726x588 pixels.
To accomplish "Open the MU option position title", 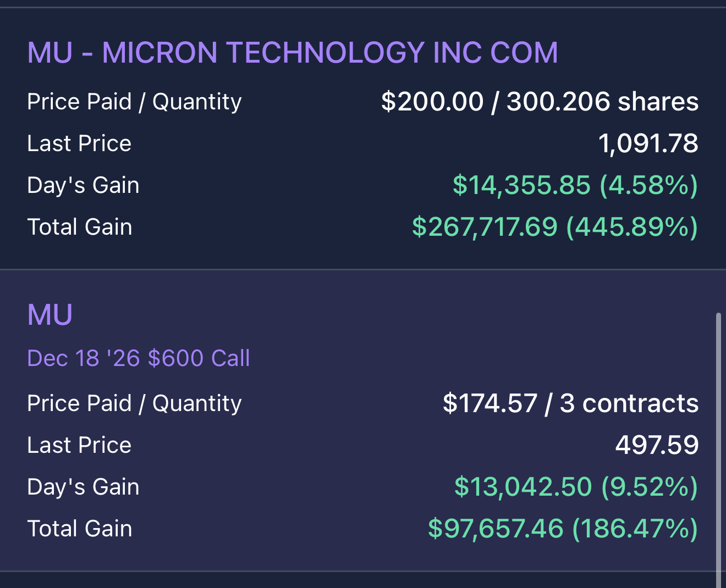I will tap(50, 315).
